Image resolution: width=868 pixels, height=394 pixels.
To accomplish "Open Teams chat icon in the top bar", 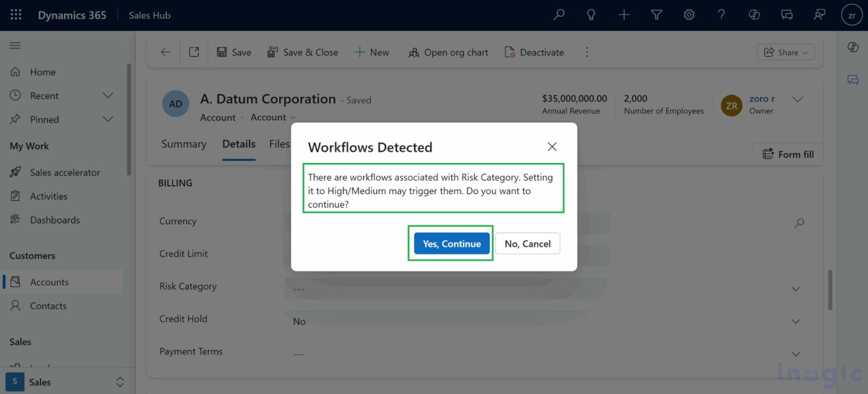I will coord(787,15).
